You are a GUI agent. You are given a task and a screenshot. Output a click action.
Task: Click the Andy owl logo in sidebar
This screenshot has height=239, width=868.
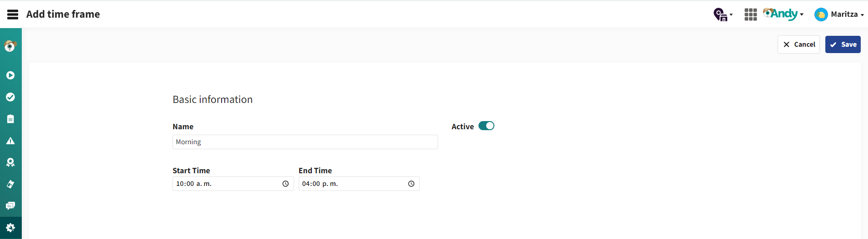point(10,46)
